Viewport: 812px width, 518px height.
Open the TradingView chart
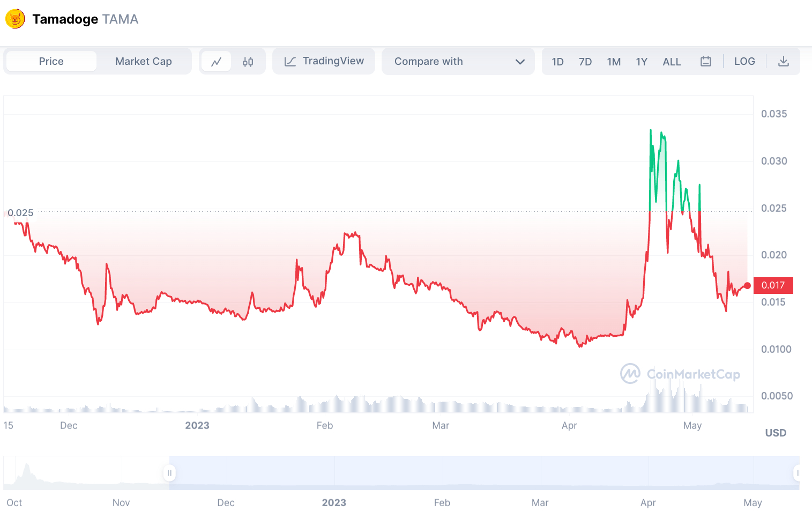pyautogui.click(x=324, y=61)
